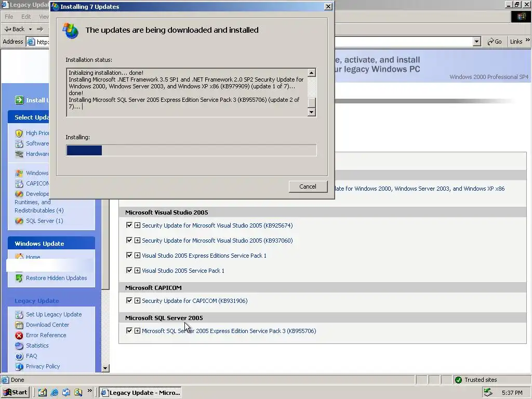
Task: Click Windows 2000 Professional SP4 text
Action: pos(489,77)
